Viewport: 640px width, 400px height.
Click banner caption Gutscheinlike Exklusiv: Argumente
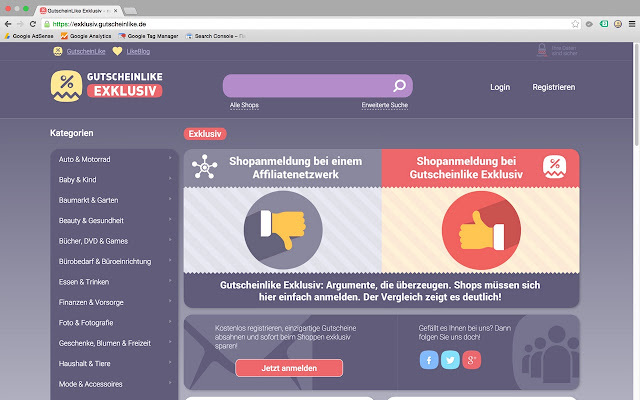tap(380, 291)
